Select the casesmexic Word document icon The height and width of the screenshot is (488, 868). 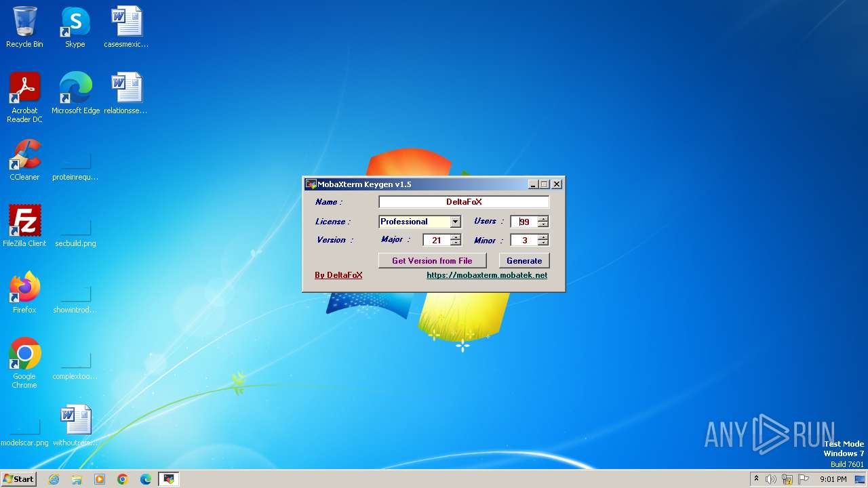pos(126,27)
